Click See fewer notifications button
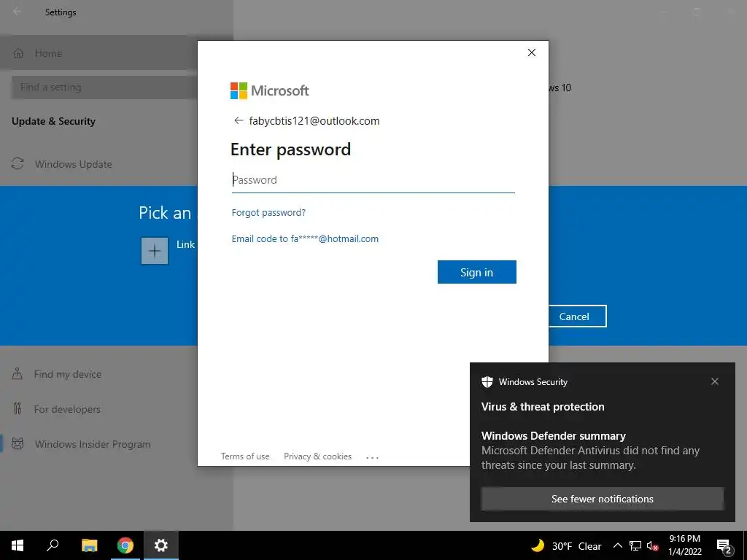The image size is (747, 560). [602, 499]
